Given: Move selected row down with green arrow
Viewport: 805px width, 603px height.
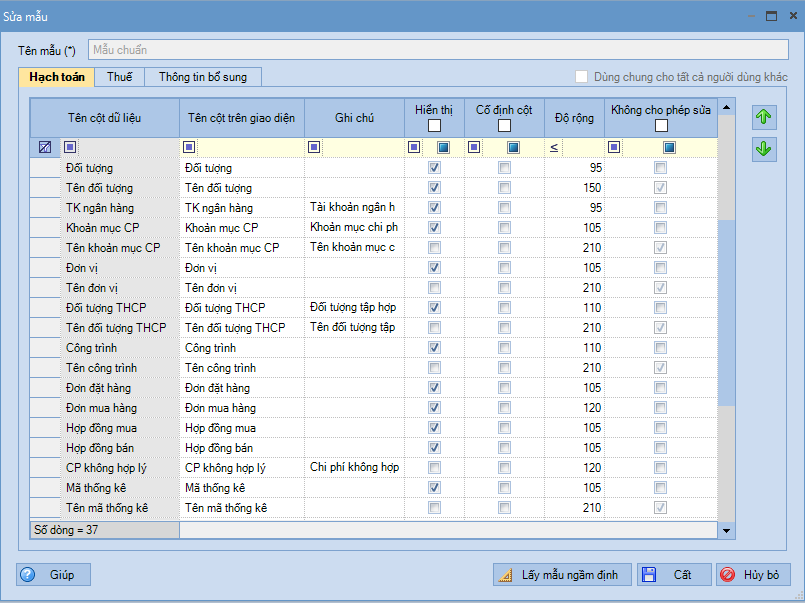Looking at the screenshot, I should 764,149.
